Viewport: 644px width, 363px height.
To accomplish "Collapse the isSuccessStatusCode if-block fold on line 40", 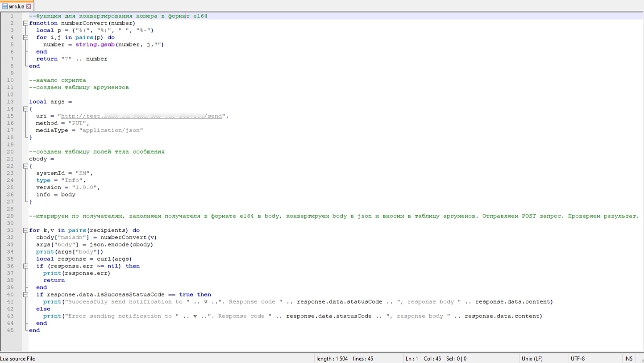I will coord(25,295).
